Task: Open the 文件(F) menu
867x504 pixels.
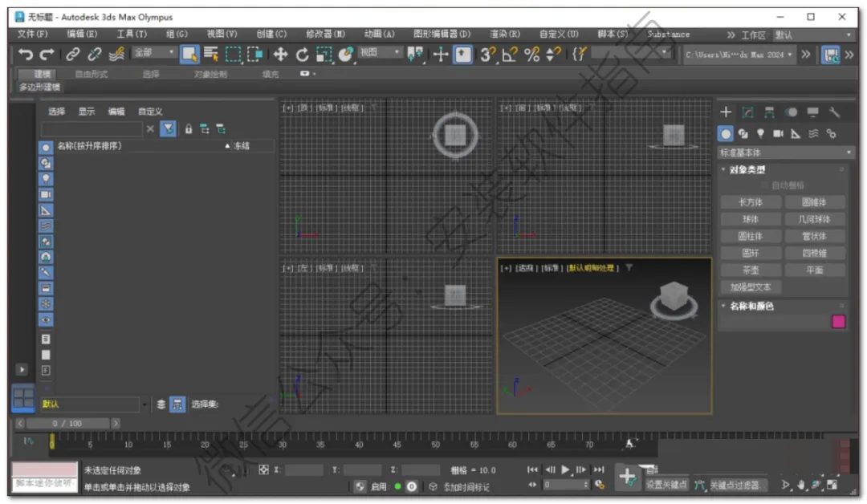Action: [32, 35]
